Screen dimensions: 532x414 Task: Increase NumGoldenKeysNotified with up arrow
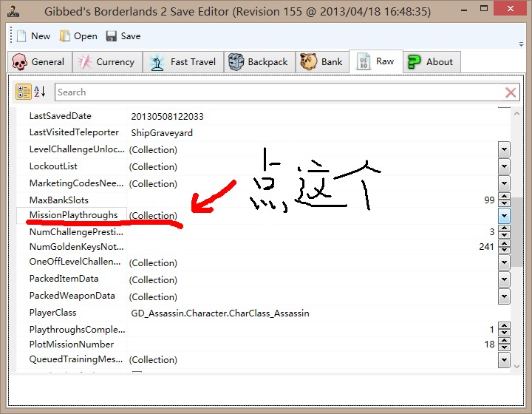click(504, 243)
